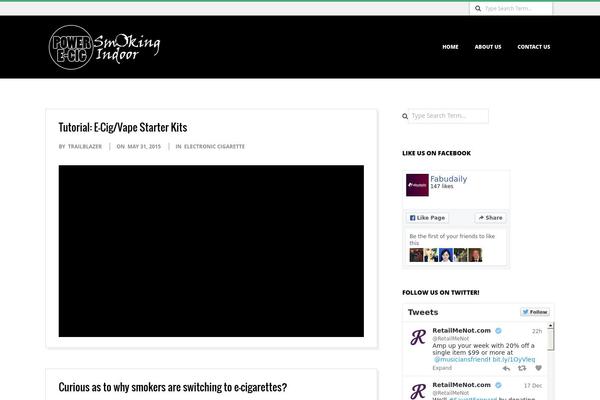Focus the top bar search field
This screenshot has width=600, height=400.
click(x=517, y=8)
